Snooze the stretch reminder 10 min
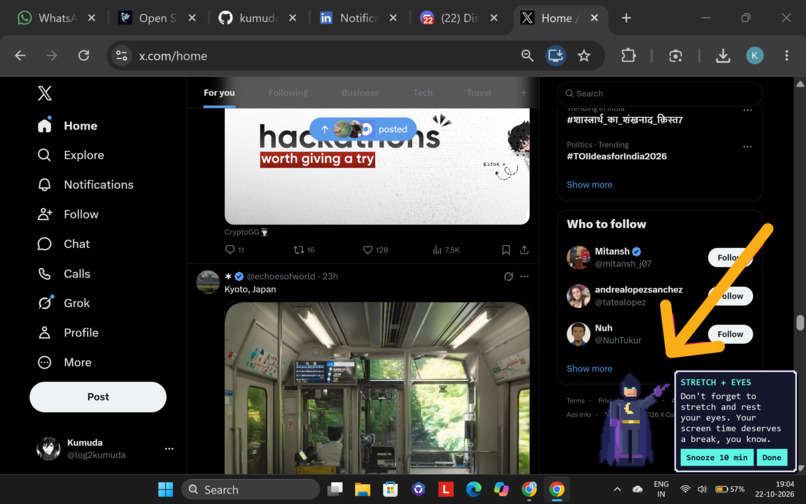This screenshot has height=504, width=806. click(x=717, y=457)
